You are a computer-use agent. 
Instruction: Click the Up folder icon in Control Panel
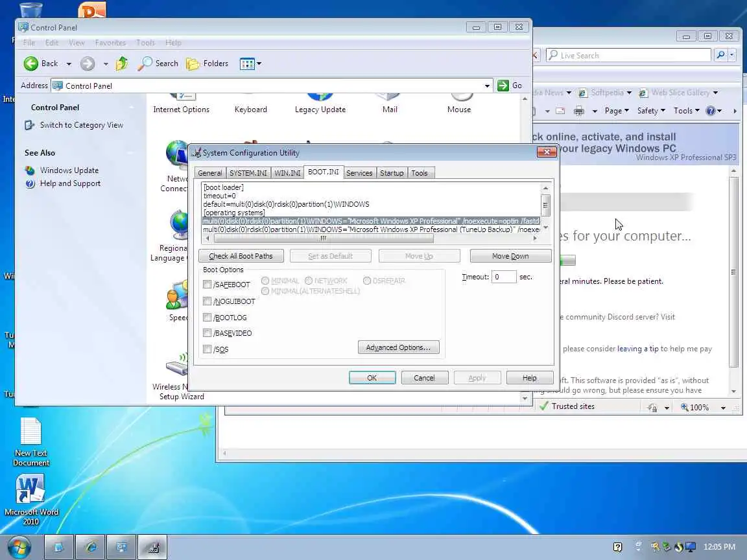coord(122,64)
